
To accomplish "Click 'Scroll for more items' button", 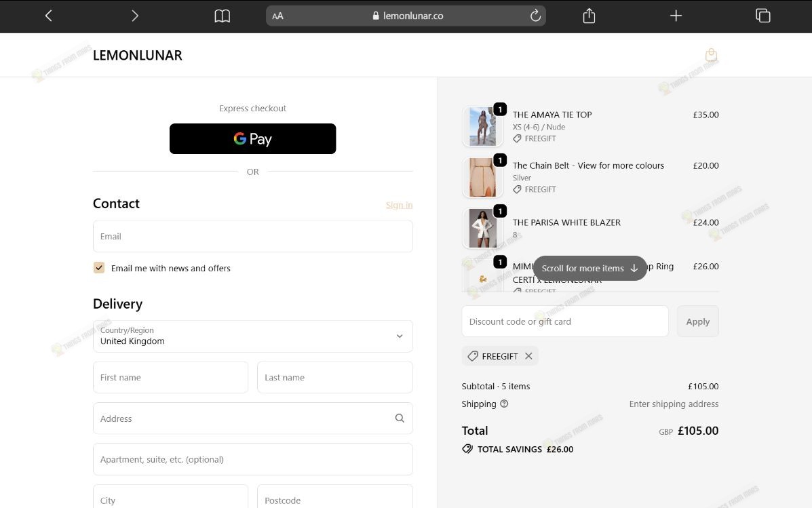I will [590, 268].
